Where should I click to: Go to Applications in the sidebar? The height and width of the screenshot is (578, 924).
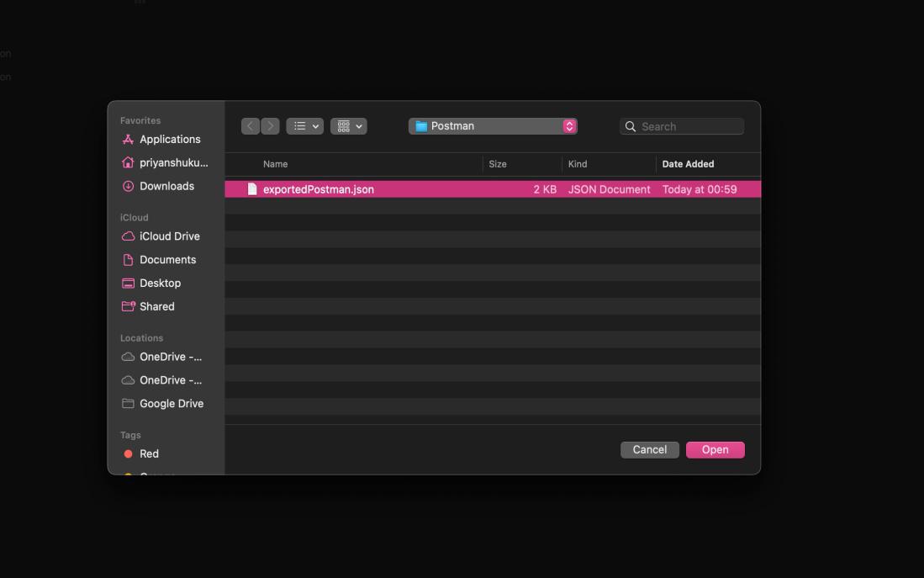[x=170, y=139]
